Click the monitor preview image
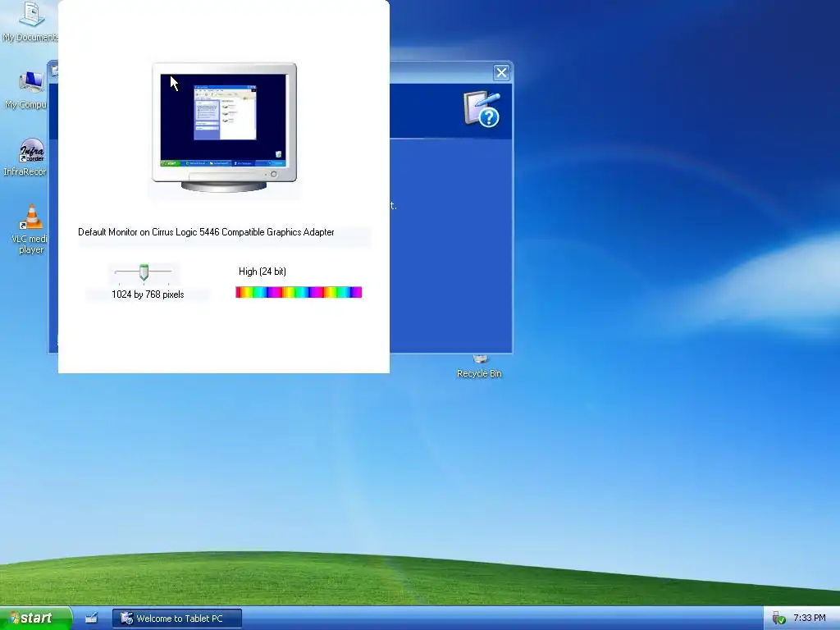Screen dimensions: 840x630 225,127
